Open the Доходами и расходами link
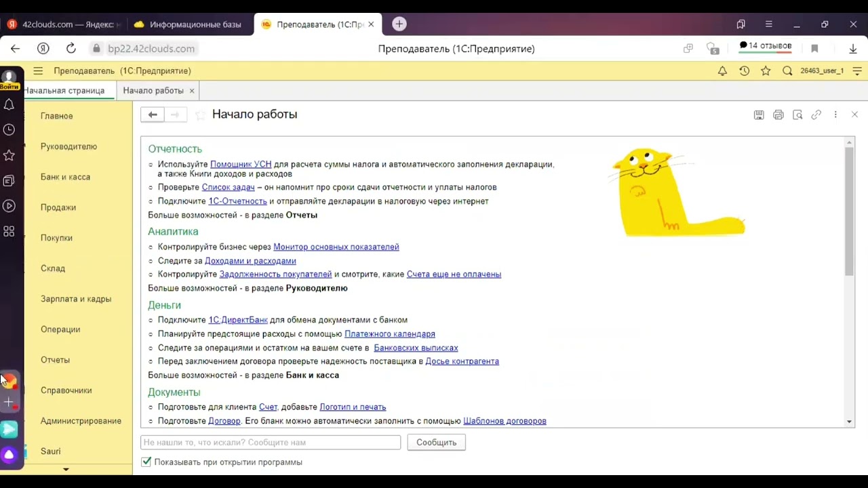Image resolution: width=868 pixels, height=488 pixels. coord(250,261)
